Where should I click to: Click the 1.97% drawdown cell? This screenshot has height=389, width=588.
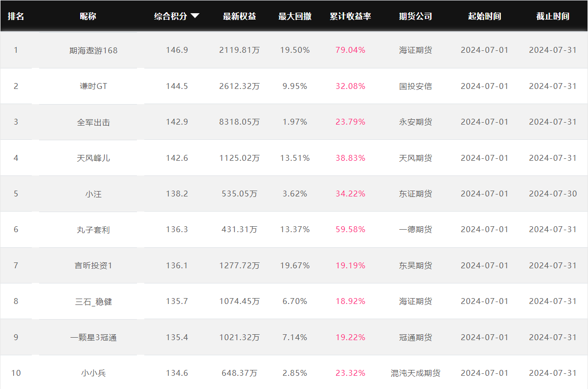[x=295, y=122]
